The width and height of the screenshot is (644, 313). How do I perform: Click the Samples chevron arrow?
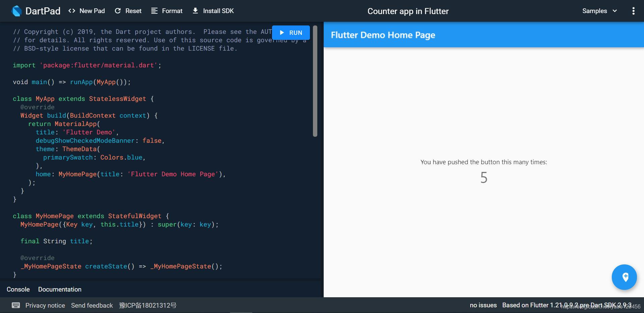tap(614, 11)
